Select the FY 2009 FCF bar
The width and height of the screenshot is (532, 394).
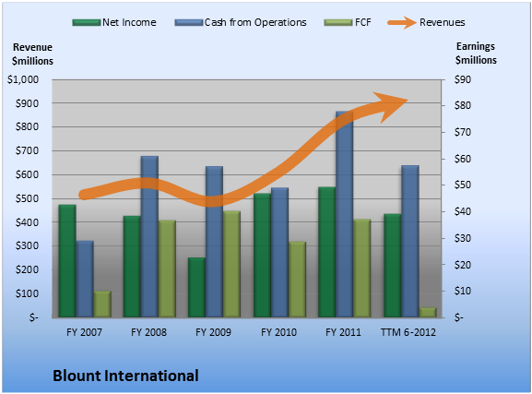(x=231, y=264)
